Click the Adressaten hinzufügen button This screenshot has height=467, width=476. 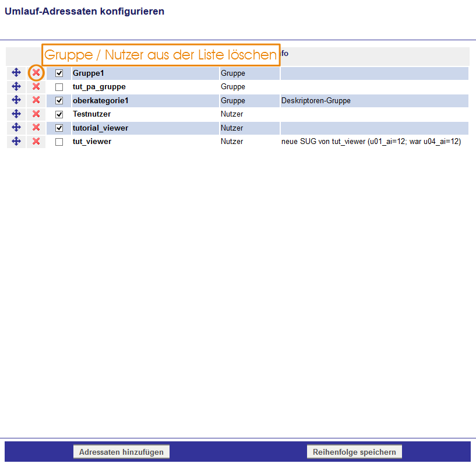pos(121,452)
